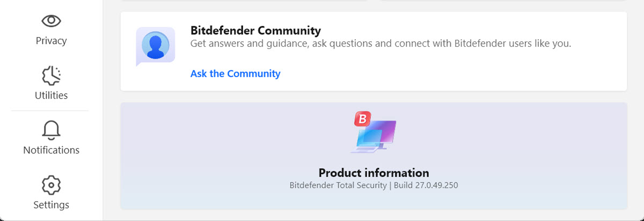
Task: Select the Notifications sidebar label
Action: (x=51, y=150)
